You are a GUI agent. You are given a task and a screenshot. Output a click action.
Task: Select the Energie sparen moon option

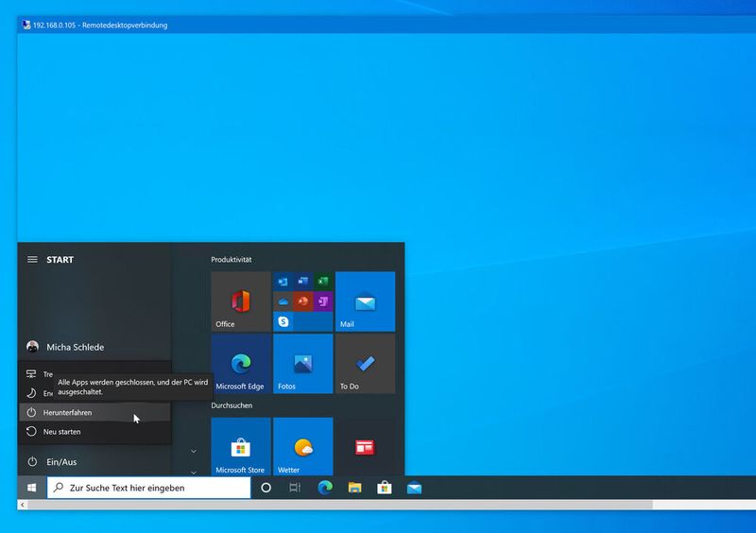(x=37, y=393)
